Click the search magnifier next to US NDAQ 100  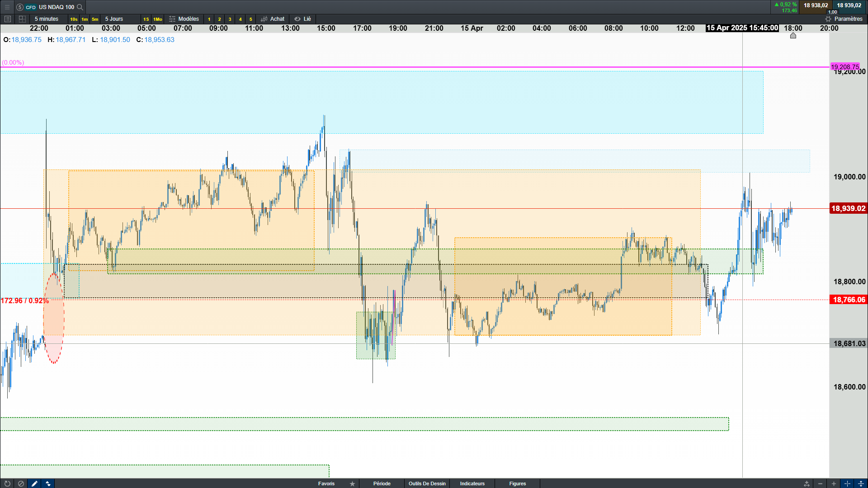click(x=80, y=7)
